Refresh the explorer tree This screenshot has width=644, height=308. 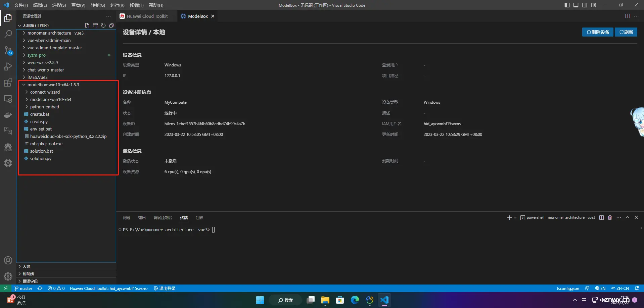coord(103,25)
